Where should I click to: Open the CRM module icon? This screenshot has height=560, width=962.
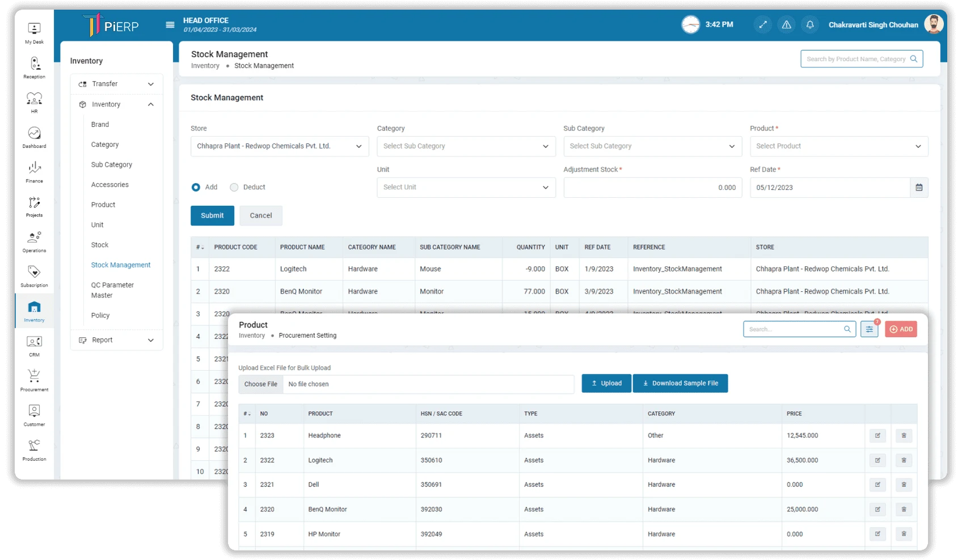pos(34,346)
